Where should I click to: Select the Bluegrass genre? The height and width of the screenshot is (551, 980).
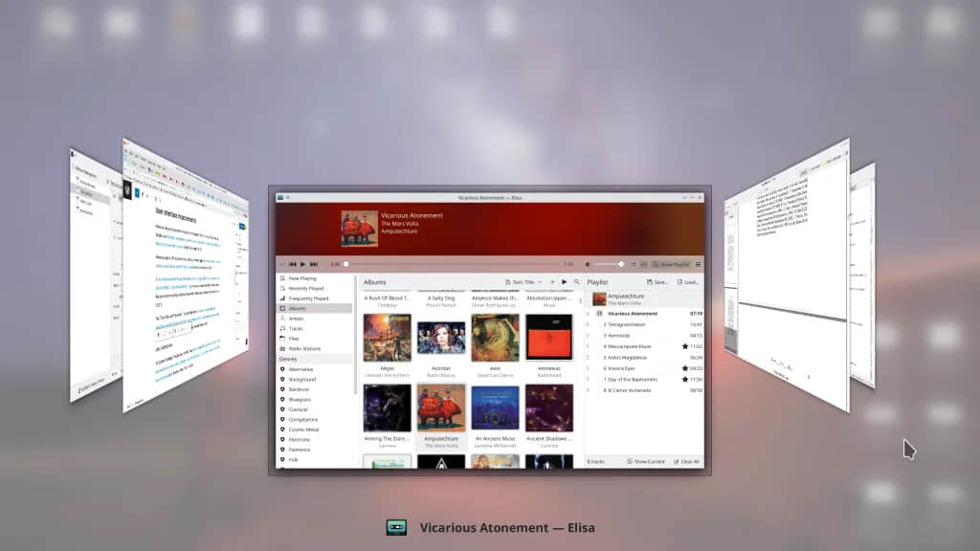coord(316,399)
